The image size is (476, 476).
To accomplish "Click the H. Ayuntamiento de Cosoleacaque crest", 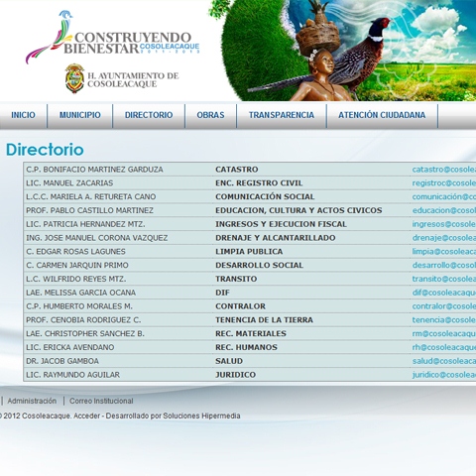I will [74, 78].
